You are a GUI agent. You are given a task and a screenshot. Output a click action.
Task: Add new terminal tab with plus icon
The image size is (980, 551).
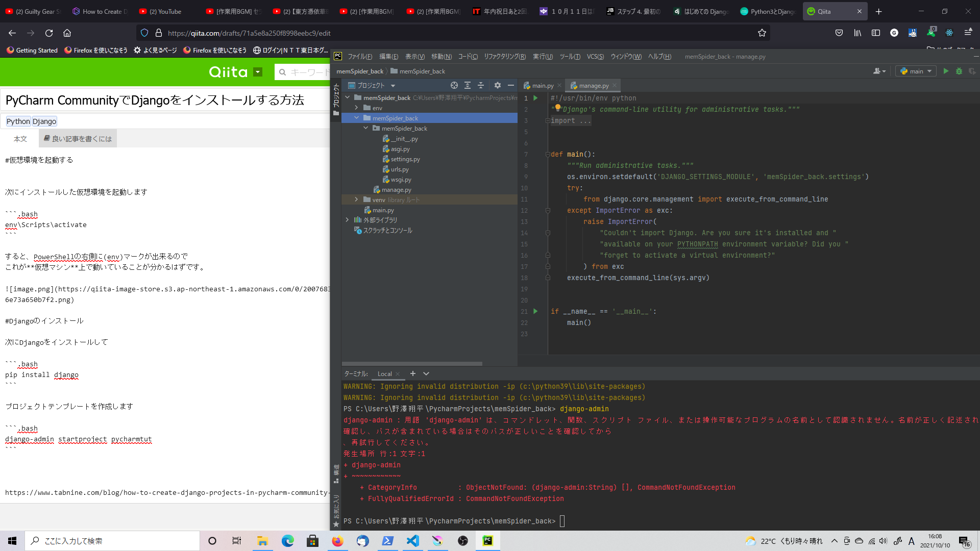point(413,374)
